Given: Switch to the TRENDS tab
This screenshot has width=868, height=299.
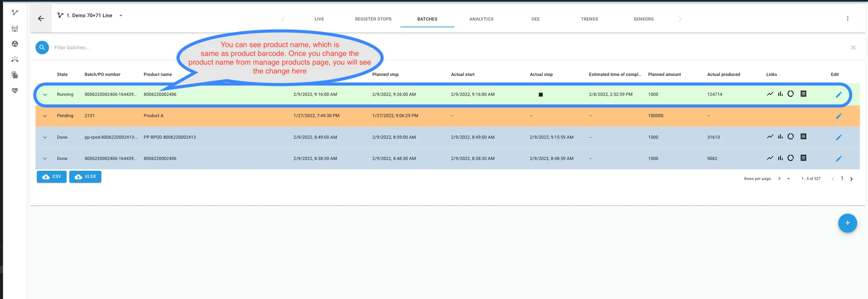Looking at the screenshot, I should (x=589, y=19).
